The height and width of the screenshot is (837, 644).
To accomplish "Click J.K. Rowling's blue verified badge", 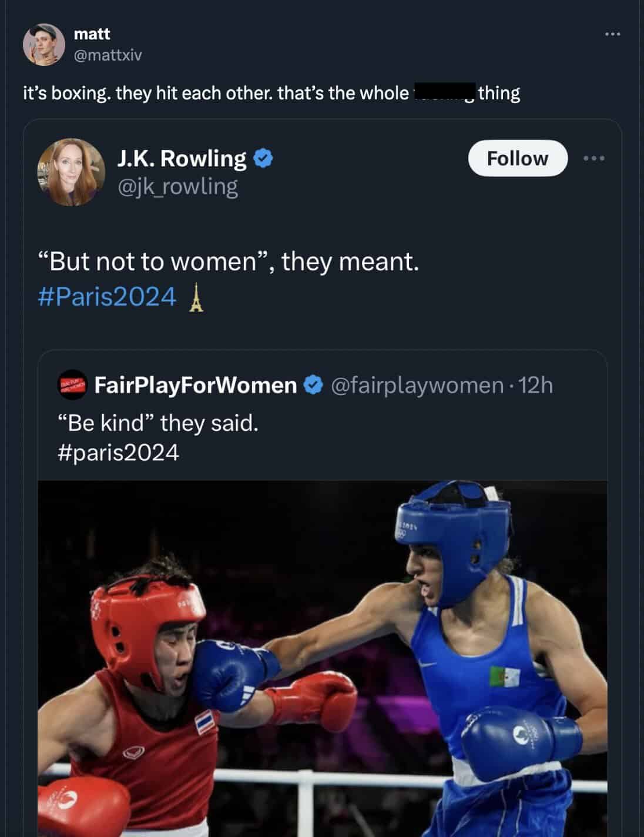I will pyautogui.click(x=263, y=159).
